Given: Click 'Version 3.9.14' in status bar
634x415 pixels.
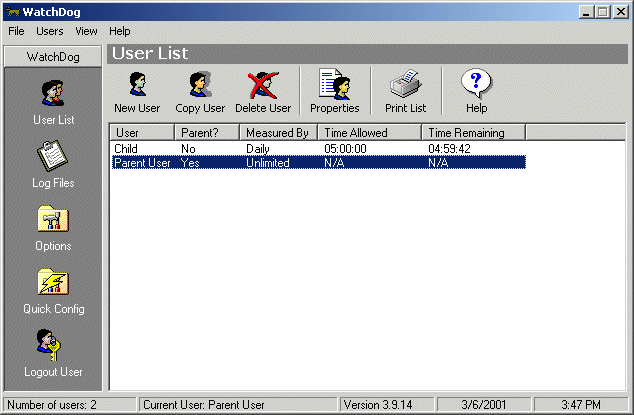Looking at the screenshot, I should click(378, 404).
